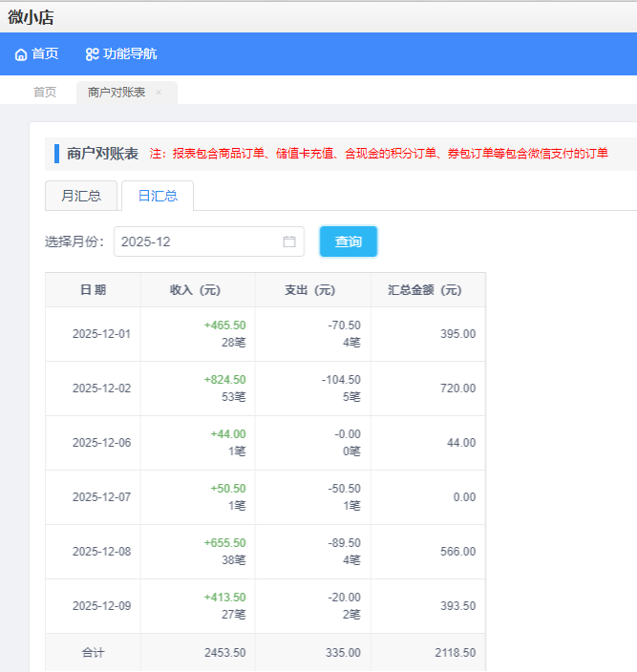Select the 商户对账表 page tab
The height and width of the screenshot is (672, 637).
tap(117, 93)
